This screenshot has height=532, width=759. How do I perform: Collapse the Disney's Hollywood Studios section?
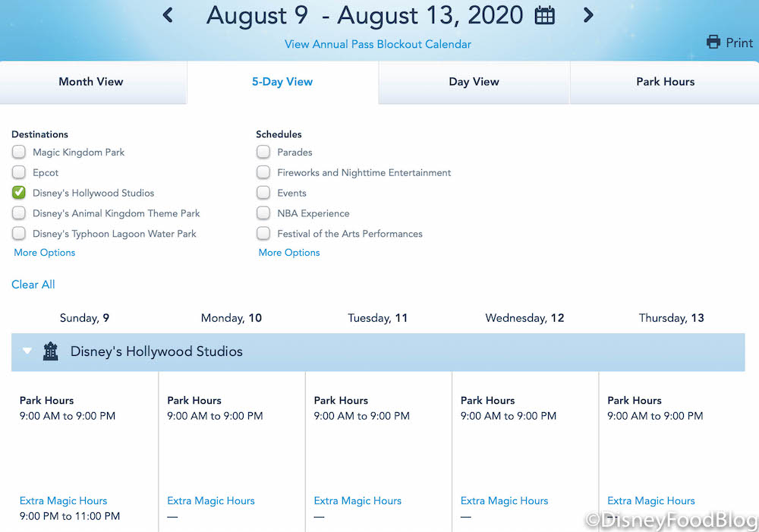coord(27,351)
